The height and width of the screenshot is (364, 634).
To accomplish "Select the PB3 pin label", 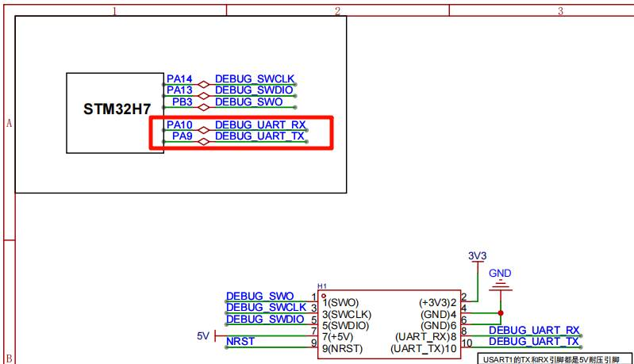I will [183, 102].
